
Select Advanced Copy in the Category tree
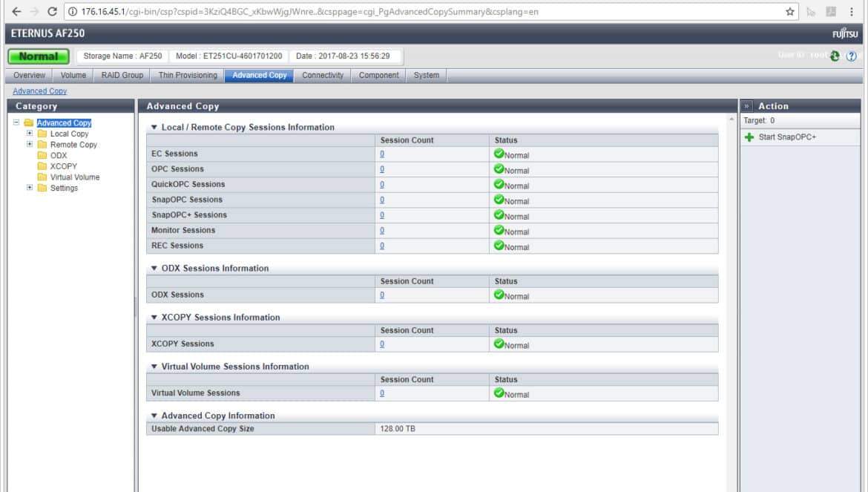(x=65, y=123)
